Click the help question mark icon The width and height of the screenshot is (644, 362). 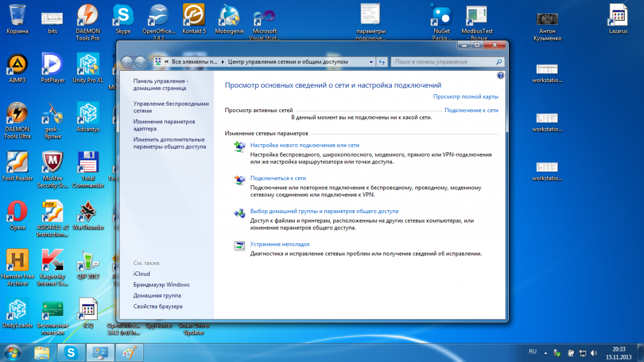tap(500, 76)
